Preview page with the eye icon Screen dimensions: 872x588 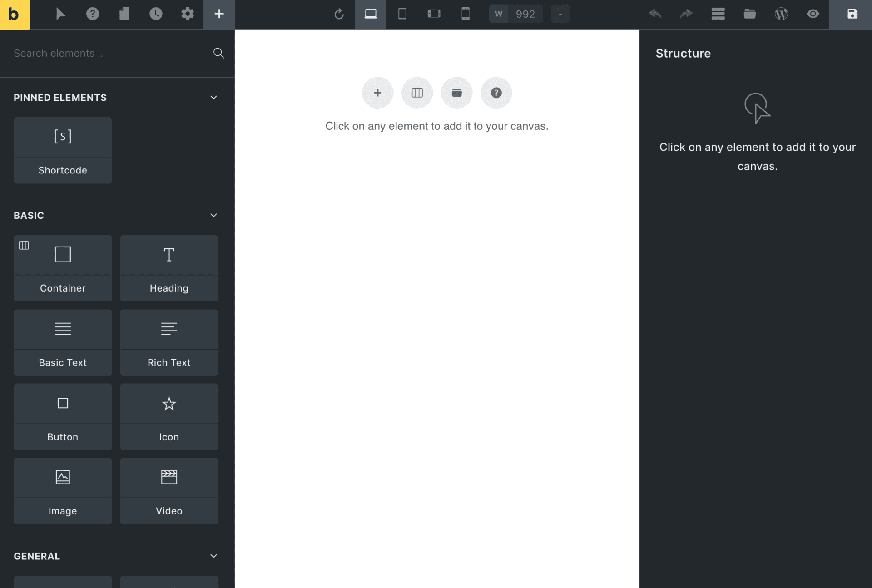coord(813,14)
